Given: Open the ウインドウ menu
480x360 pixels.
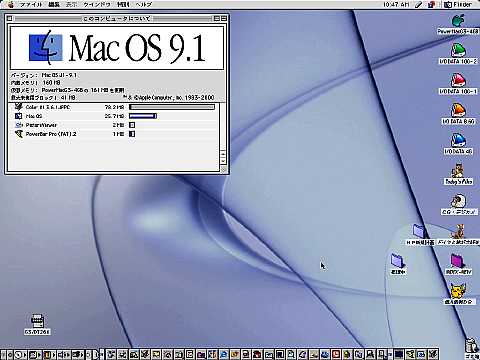Looking at the screenshot, I should click(x=97, y=5).
